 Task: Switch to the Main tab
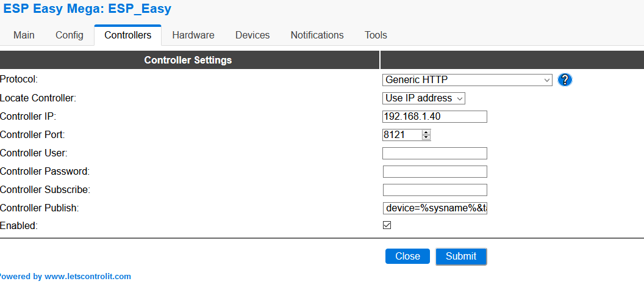24,35
